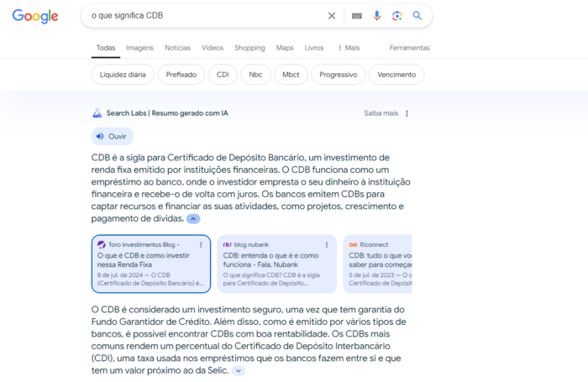Click the Toro Investimentos favicon
588x382 pixels.
click(x=102, y=245)
